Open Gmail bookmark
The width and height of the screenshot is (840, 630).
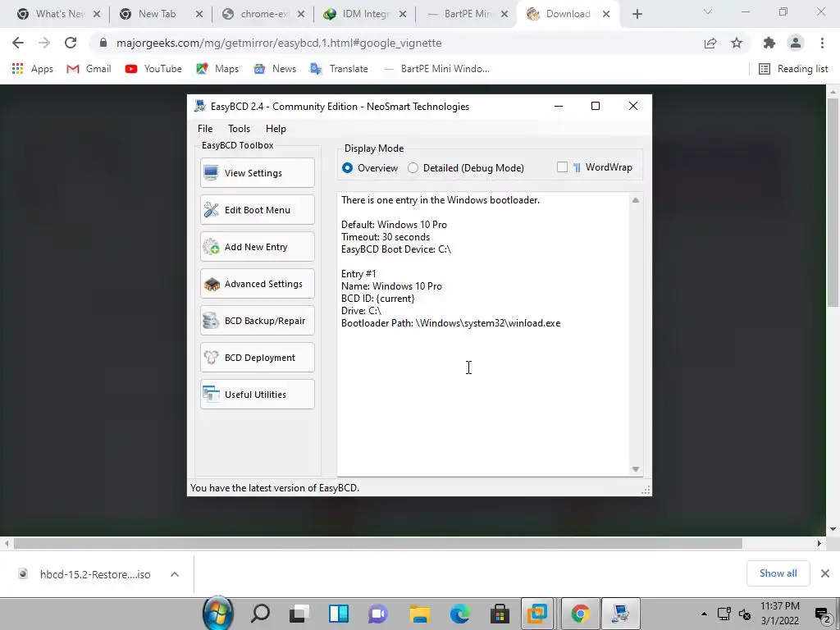pyautogui.click(x=89, y=69)
